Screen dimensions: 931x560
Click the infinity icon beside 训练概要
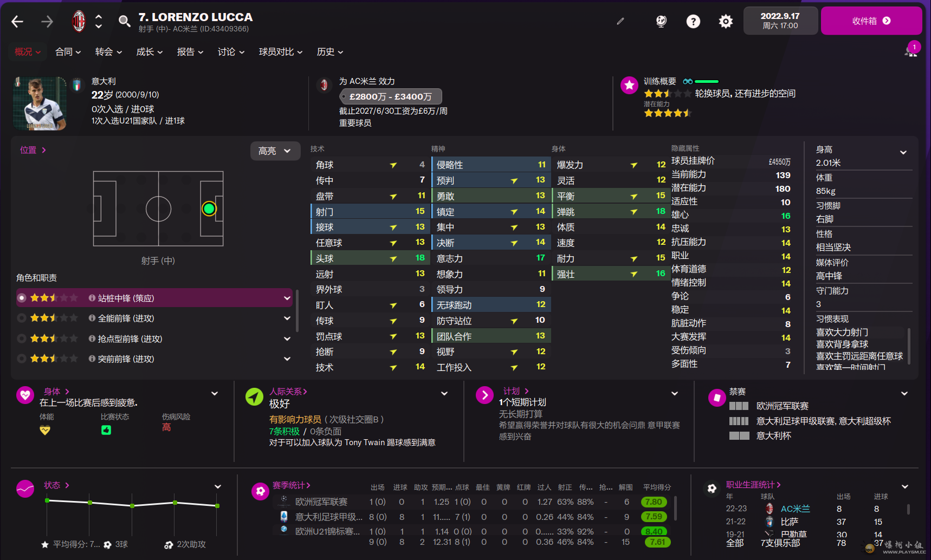click(x=688, y=81)
